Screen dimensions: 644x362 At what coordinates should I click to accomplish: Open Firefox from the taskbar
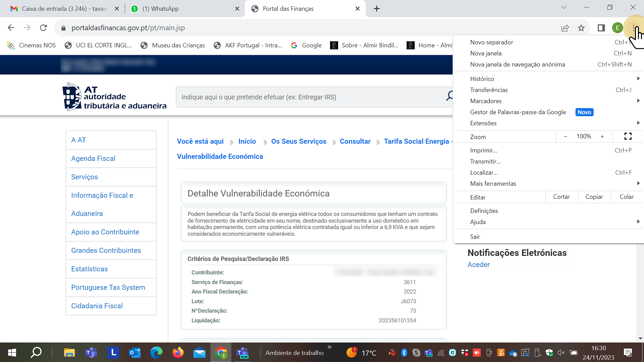click(178, 353)
